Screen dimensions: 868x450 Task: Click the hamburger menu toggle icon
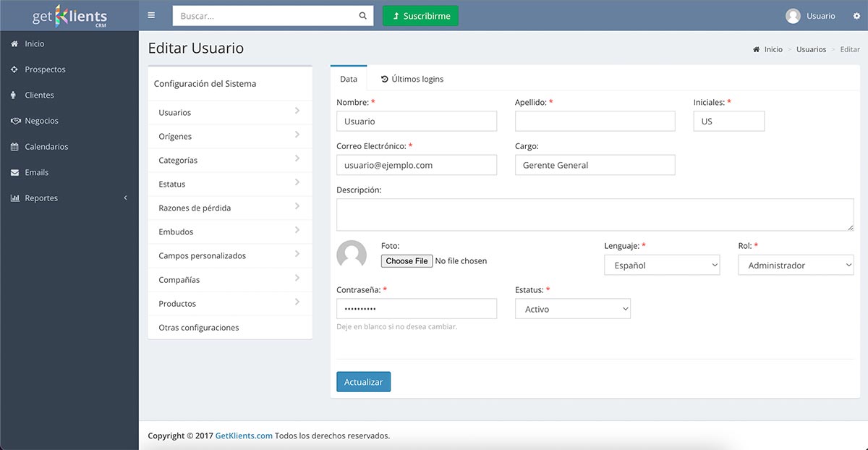pos(150,15)
